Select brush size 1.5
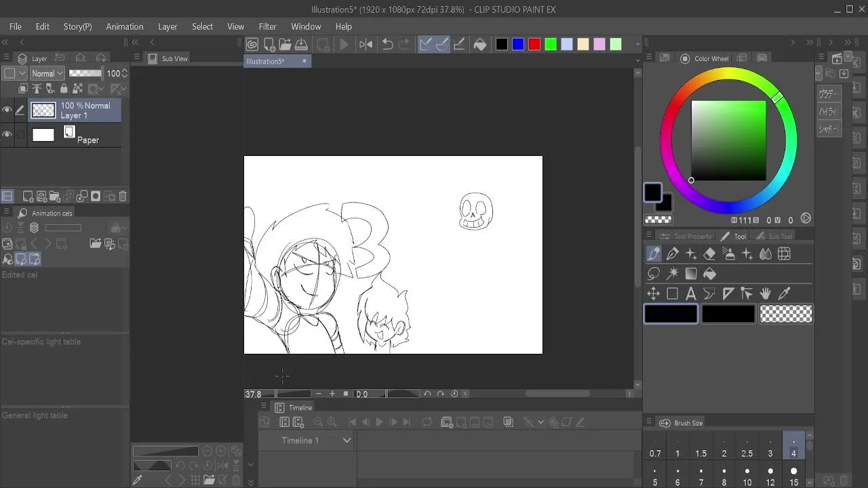The height and width of the screenshot is (488, 868). pyautogui.click(x=701, y=447)
